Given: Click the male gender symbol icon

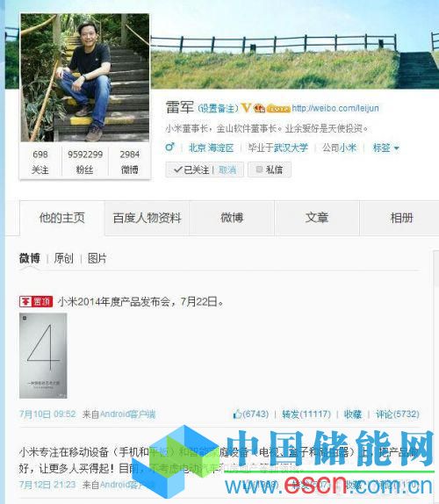Looking at the screenshot, I should click(x=169, y=148).
